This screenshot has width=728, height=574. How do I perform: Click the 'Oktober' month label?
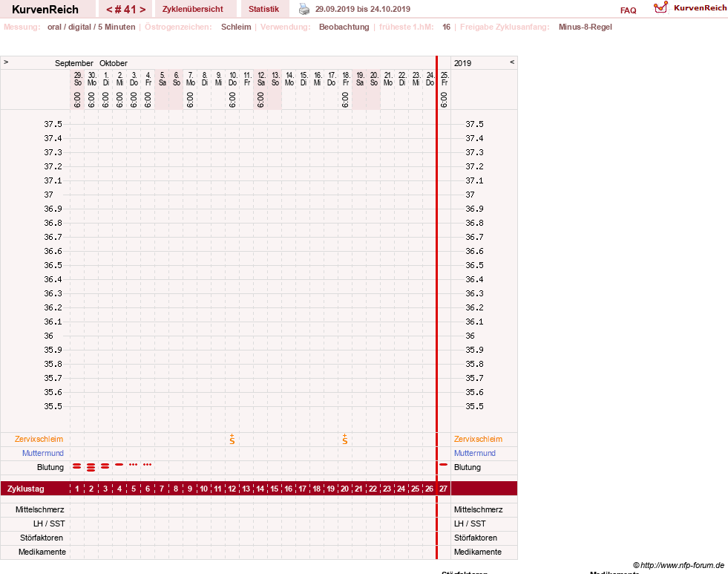114,63
